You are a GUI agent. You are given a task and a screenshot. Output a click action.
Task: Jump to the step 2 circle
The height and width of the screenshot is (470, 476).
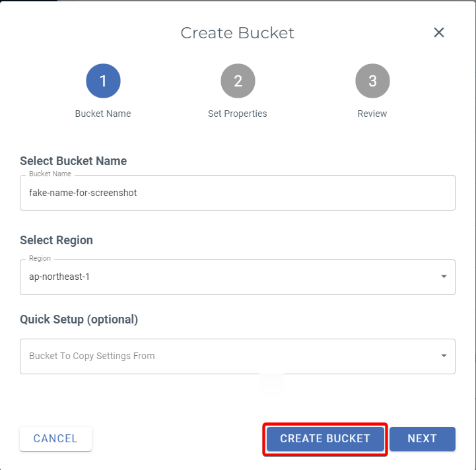point(238,81)
